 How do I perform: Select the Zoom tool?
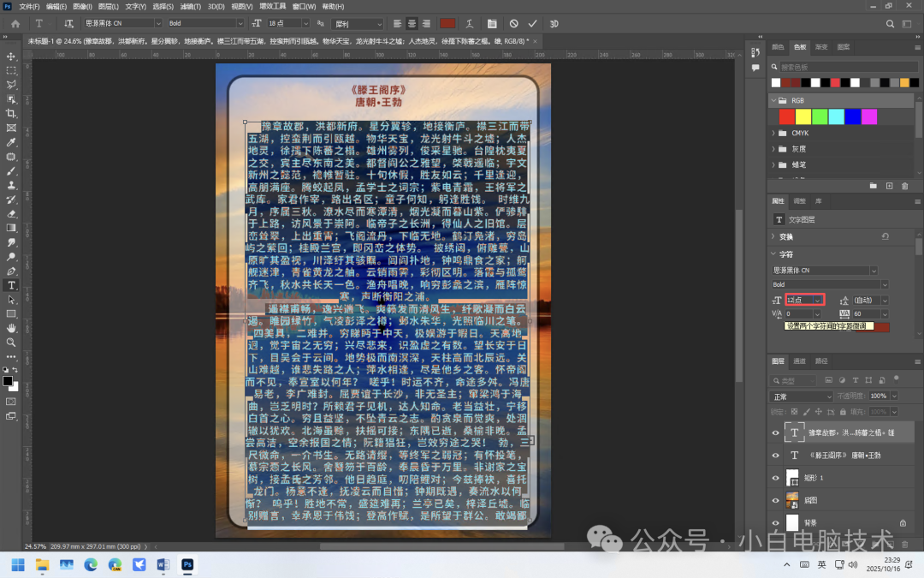pos(11,342)
